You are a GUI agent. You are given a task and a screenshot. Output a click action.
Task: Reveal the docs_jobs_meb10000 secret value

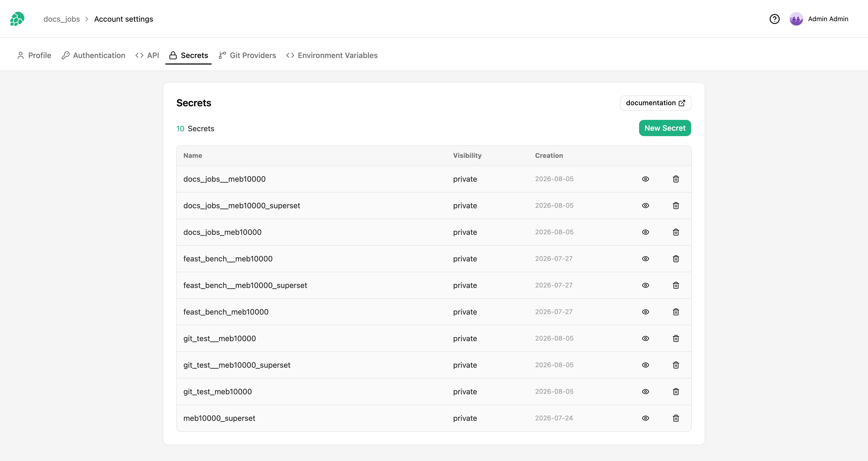645,232
